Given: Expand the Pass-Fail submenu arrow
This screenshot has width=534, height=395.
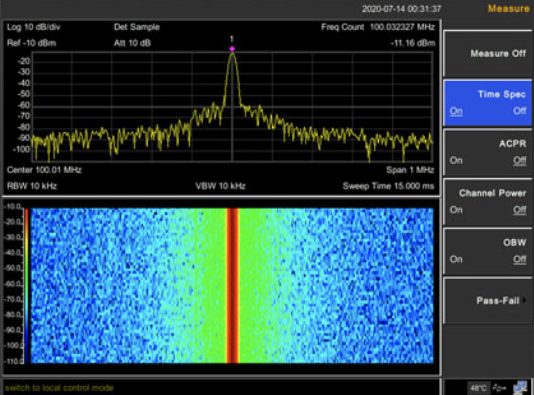Looking at the screenshot, I should point(524,300).
